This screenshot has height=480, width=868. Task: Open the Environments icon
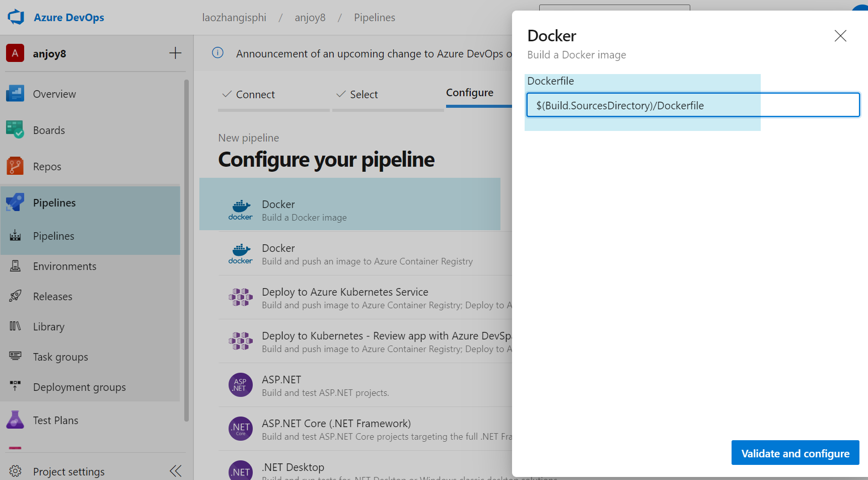coord(15,266)
